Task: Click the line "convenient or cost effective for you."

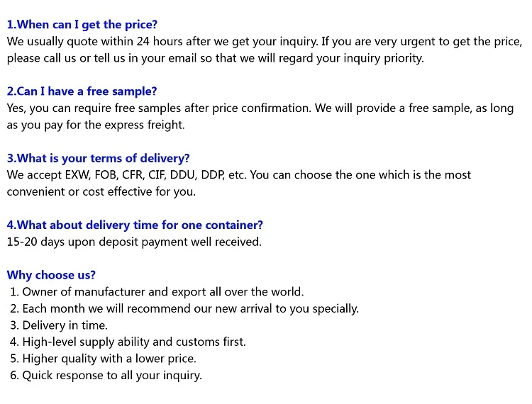Action: tap(101, 191)
